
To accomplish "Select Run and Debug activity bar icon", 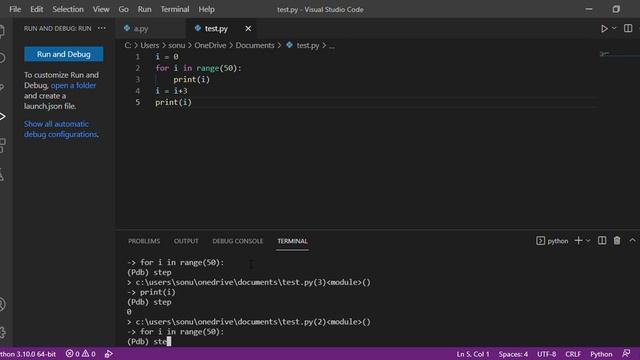I will pos(2,116).
